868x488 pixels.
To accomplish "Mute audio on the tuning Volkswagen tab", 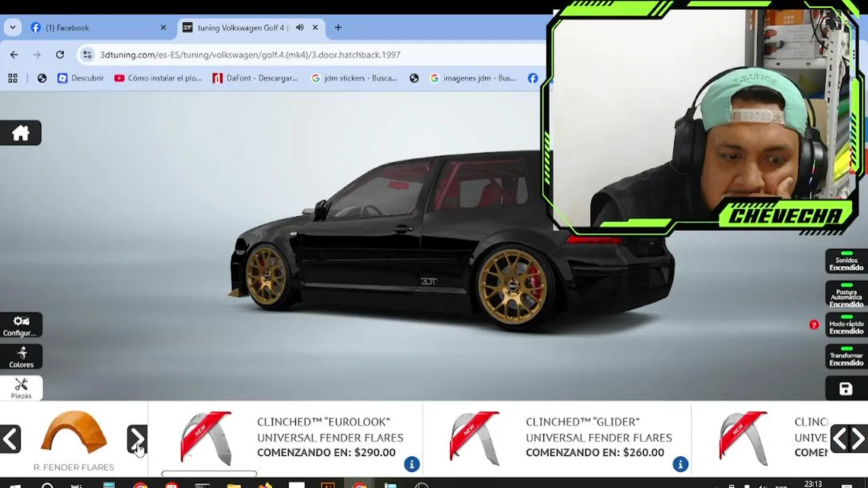I will [300, 28].
